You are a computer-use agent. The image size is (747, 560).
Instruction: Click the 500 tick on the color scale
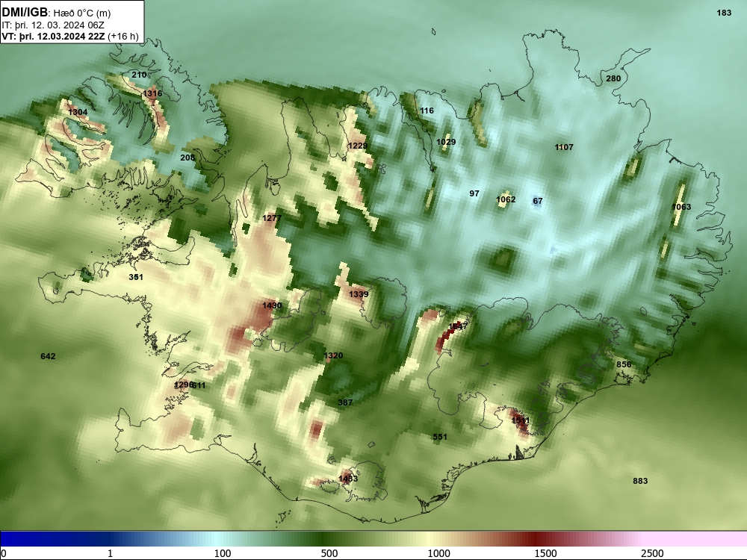tap(329, 553)
